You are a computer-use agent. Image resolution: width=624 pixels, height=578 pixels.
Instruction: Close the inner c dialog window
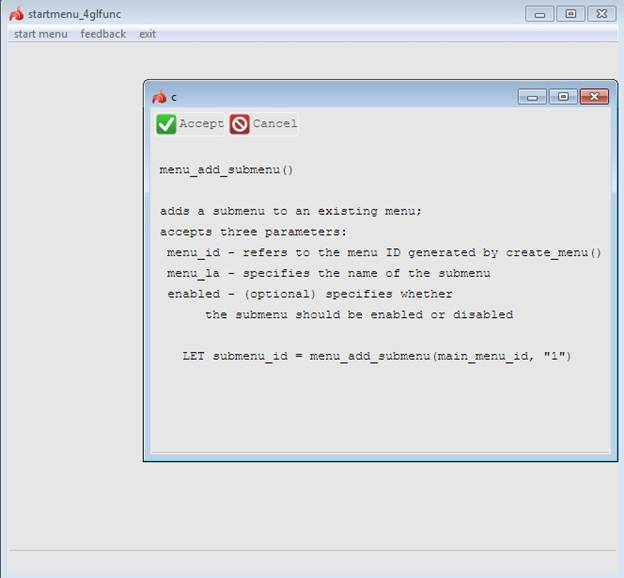click(594, 97)
